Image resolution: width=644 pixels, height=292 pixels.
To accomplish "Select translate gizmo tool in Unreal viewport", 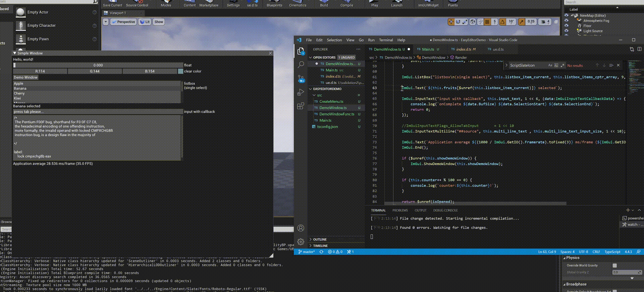I will (451, 22).
